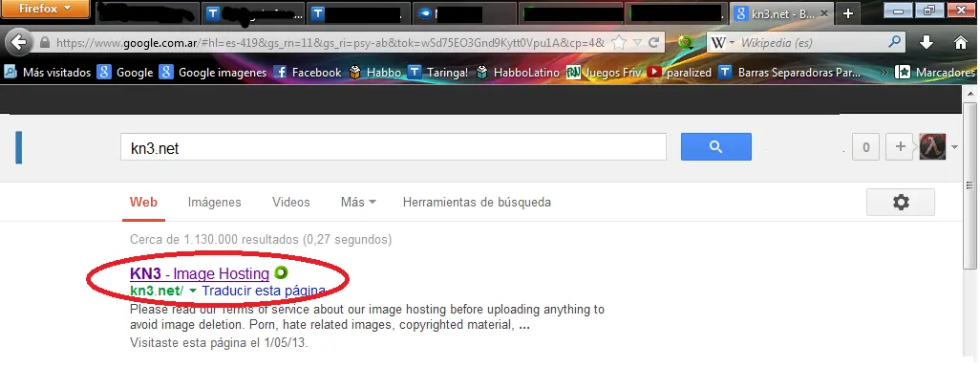980x368 pixels.
Task: Go to the Home page
Action: (x=961, y=43)
